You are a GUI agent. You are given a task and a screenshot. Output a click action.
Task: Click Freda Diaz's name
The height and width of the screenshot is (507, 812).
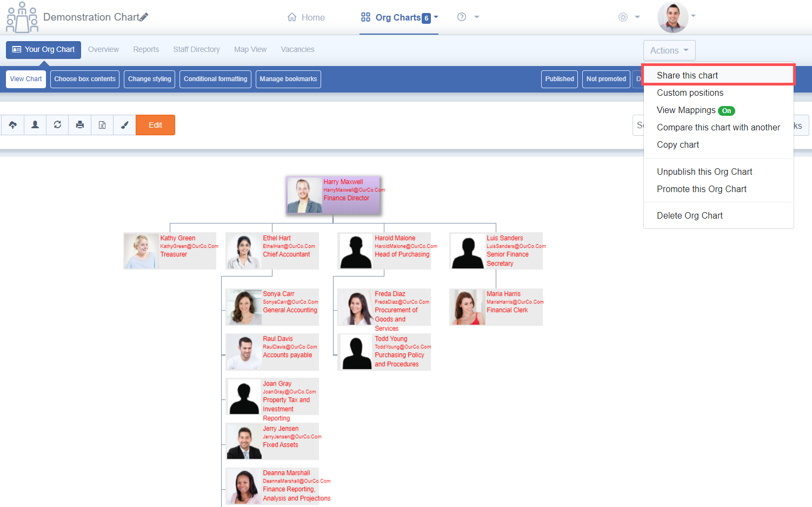tap(390, 294)
